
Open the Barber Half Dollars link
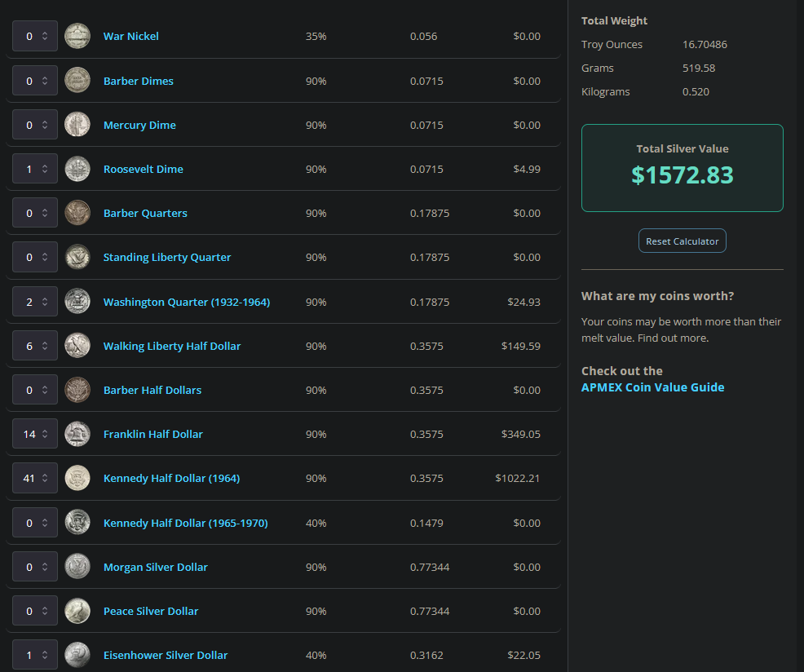click(152, 390)
